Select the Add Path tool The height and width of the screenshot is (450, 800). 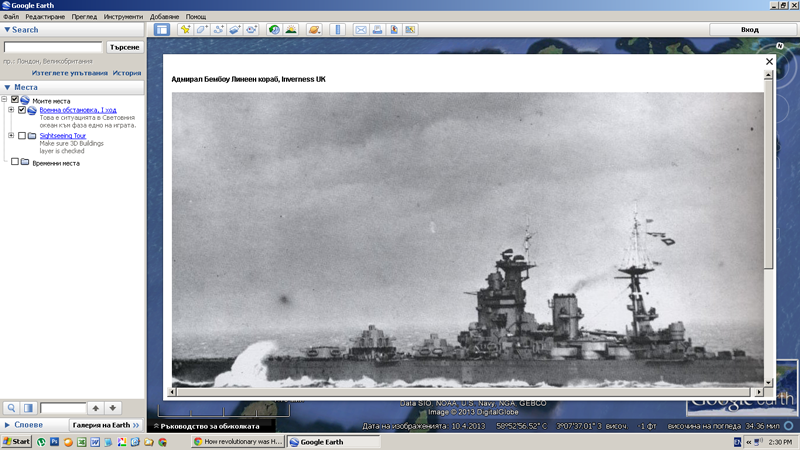218,30
